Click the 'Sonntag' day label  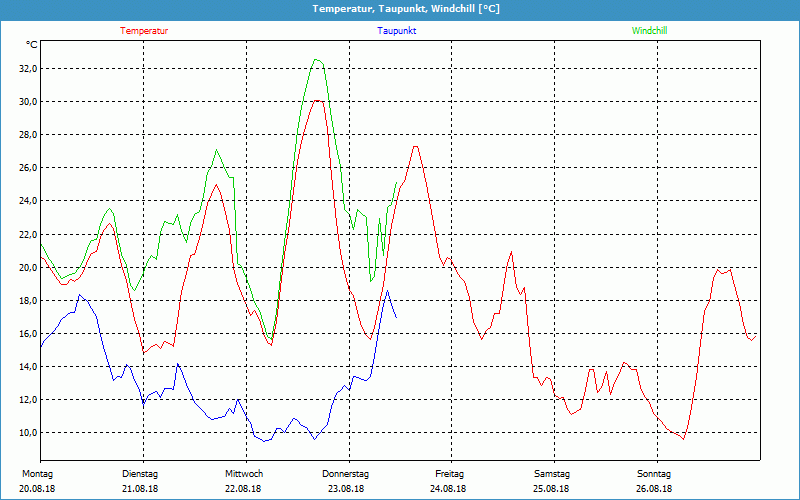pyautogui.click(x=654, y=474)
